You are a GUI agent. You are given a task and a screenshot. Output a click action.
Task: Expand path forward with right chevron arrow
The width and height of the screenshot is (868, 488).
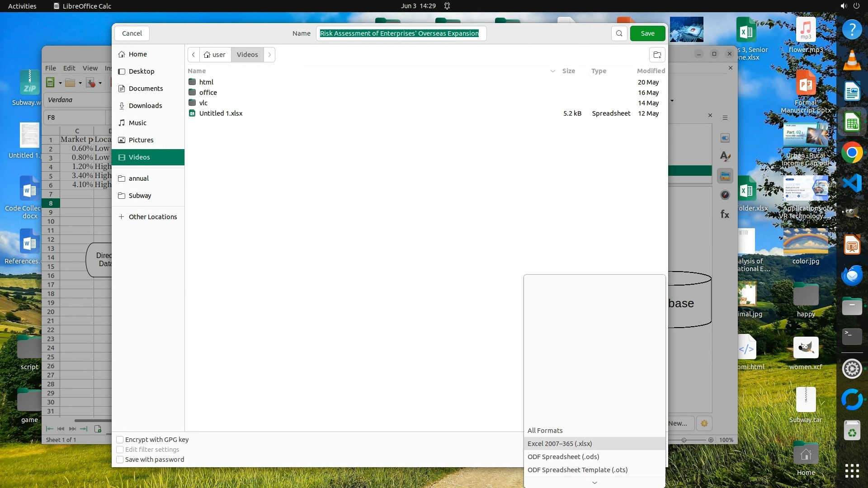[269, 55]
